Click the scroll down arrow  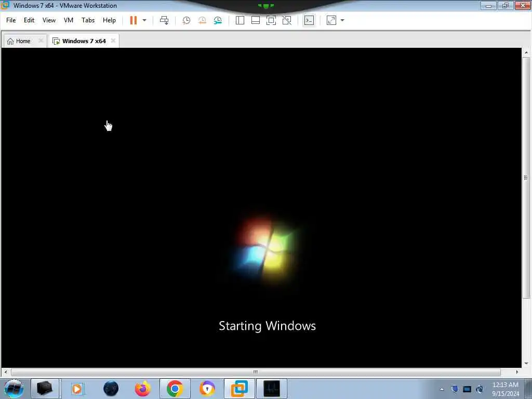coord(526,363)
